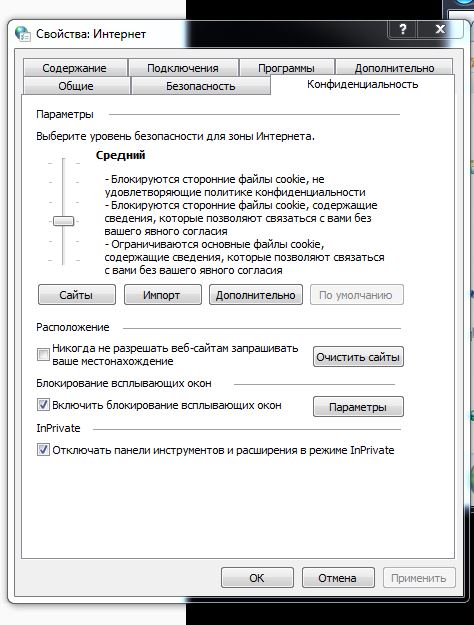Open pop-up blocker Параметры button
This screenshot has width=474, height=625.
358,407
